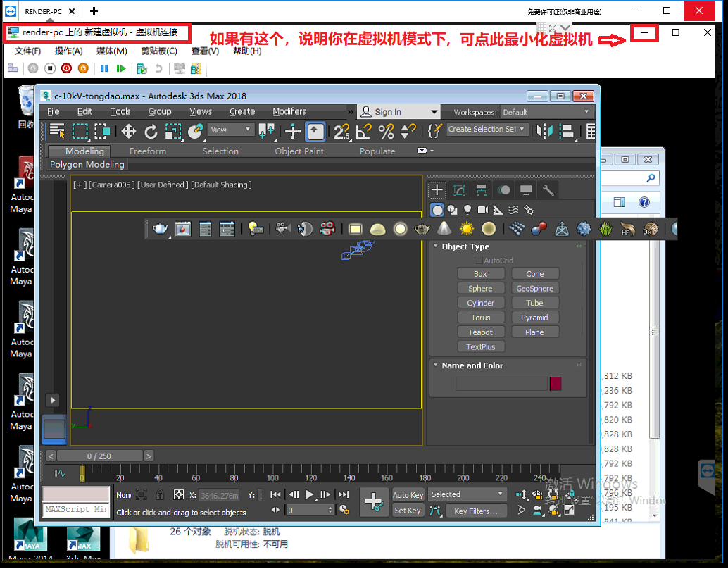Click the Set Keys large plus button
The width and height of the screenshot is (728, 569).
[x=374, y=502]
